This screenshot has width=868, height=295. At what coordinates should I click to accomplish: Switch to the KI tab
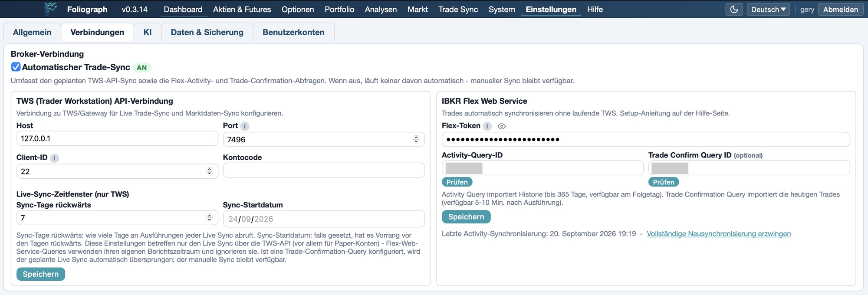(x=148, y=32)
